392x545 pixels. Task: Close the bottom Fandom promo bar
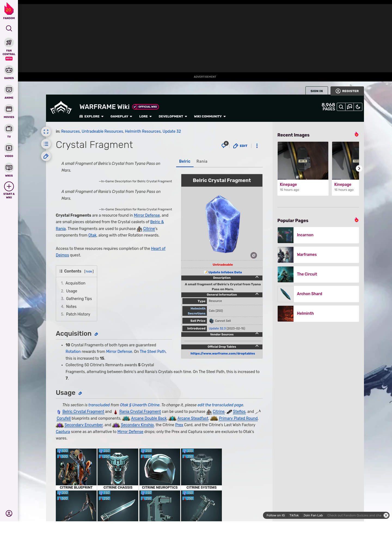pyautogui.click(x=386, y=515)
